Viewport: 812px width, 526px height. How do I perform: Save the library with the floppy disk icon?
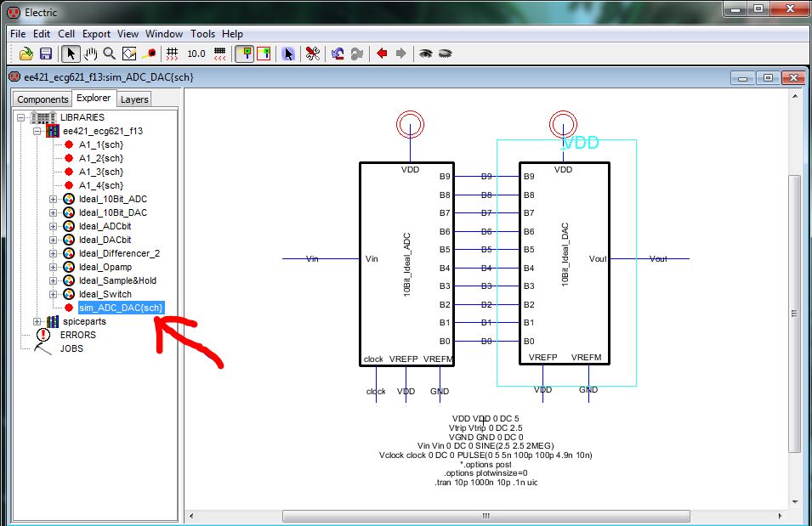coord(46,54)
